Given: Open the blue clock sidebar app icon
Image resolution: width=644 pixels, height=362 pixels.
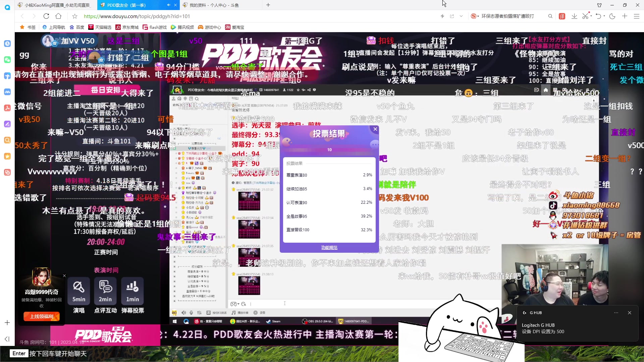Looking at the screenshot, I should coord(7,44).
